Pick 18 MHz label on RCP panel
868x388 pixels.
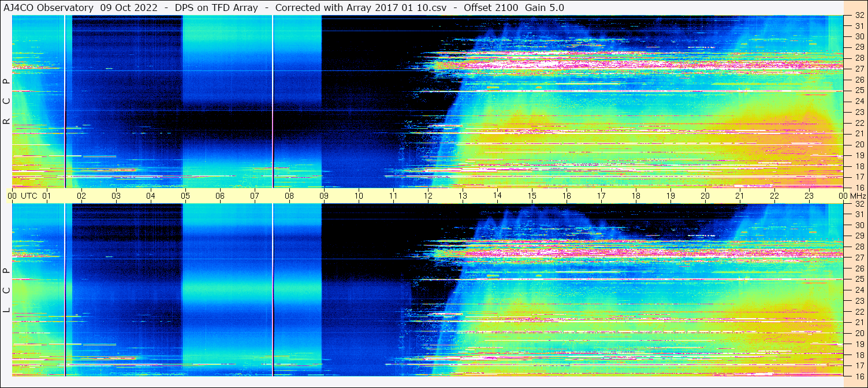(x=859, y=166)
